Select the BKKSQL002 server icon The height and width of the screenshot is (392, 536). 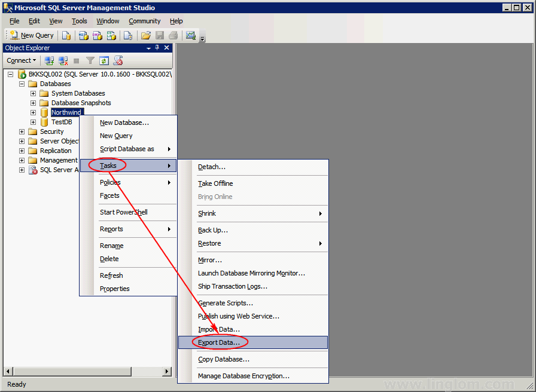tap(22, 74)
